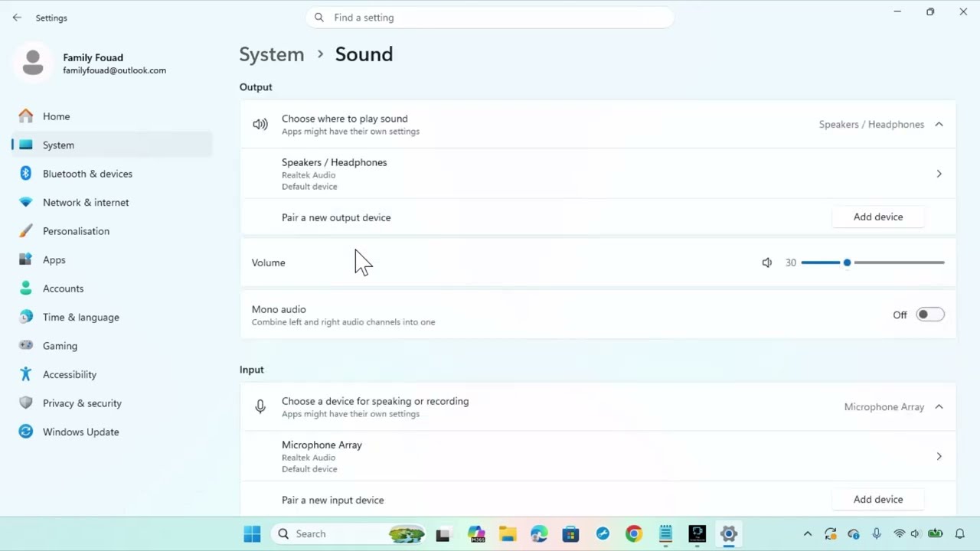Screen dimensions: 980x551
Task: Open Bluetooth & devices settings
Action: [x=113, y=174]
